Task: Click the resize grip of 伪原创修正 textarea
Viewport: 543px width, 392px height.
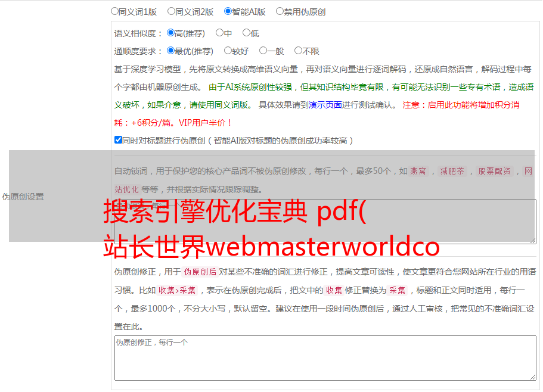Action: [533, 377]
